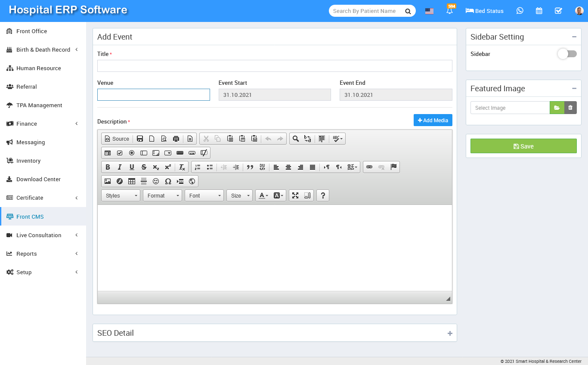588x365 pixels.
Task: Expand the SEO Detail section
Action: [x=450, y=333]
